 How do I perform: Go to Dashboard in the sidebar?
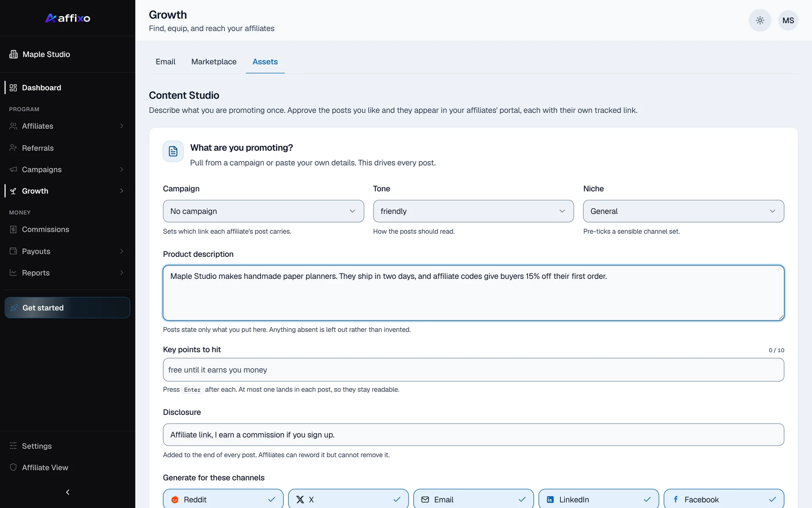68,88
